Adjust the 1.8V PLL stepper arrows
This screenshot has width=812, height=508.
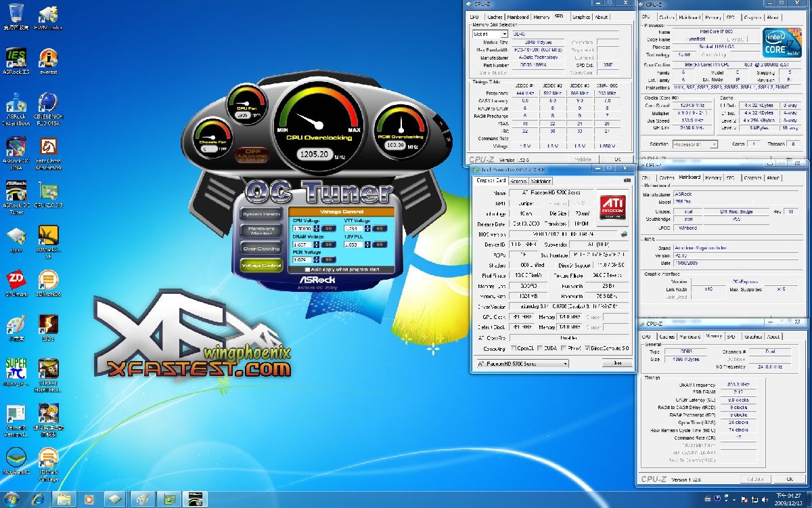pos(369,244)
